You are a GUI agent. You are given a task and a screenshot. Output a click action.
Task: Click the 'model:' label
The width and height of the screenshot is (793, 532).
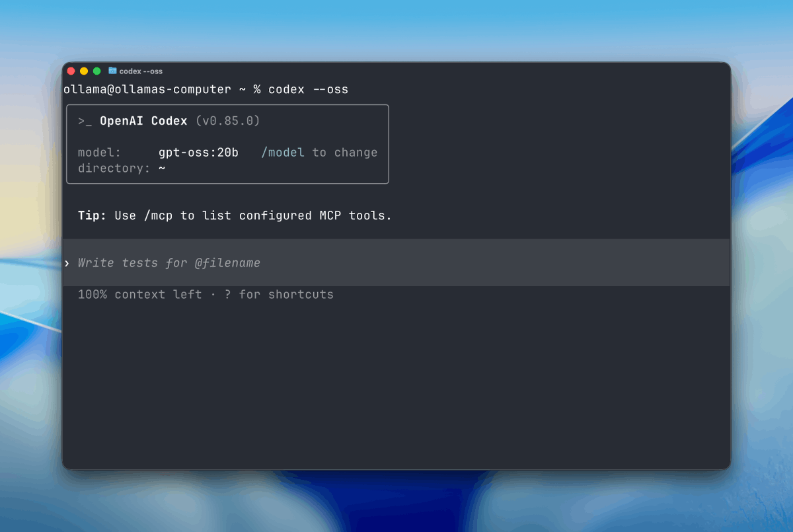click(100, 153)
